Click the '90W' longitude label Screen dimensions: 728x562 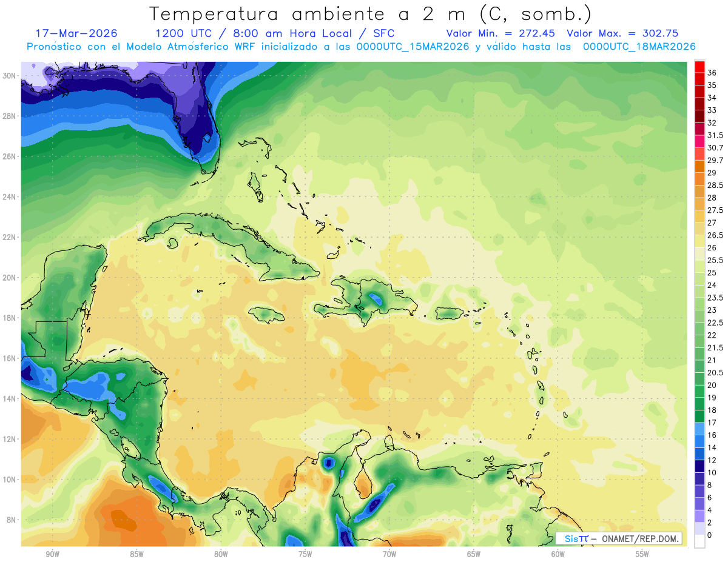coord(52,554)
